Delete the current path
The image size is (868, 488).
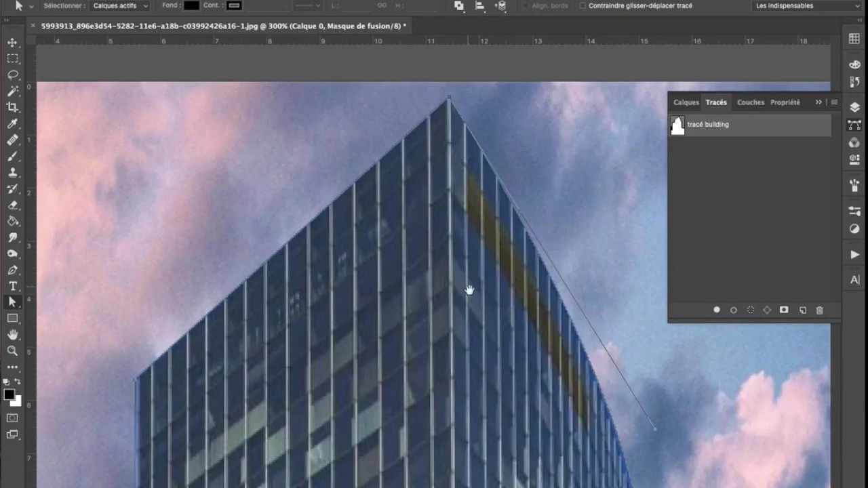click(819, 310)
